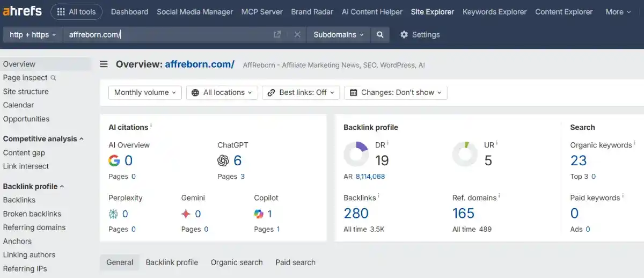This screenshot has width=644, height=278.
Task: Click the ChatGPT logo icon
Action: point(223,160)
